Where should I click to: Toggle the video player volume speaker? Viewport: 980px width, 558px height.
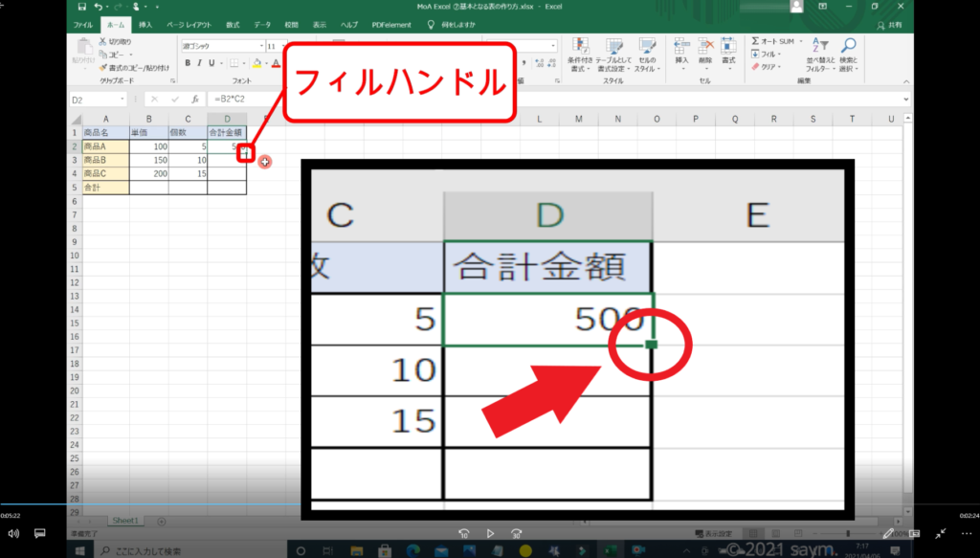click(x=14, y=533)
